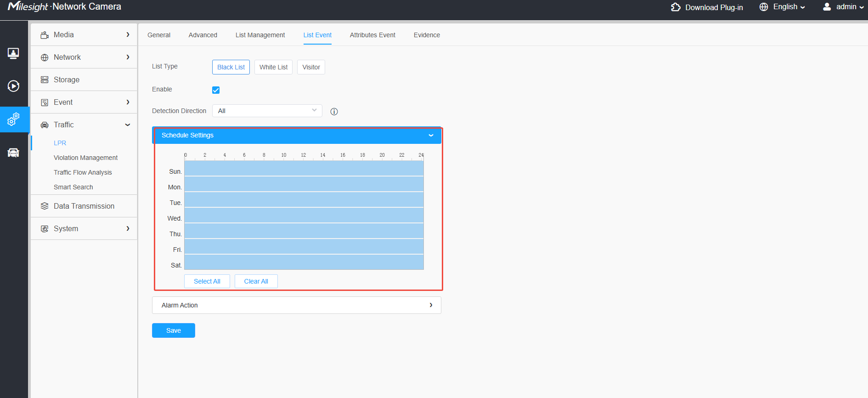Screen dimensions: 868x398
Task: Open the Attributes Event tab
Action: click(372, 35)
